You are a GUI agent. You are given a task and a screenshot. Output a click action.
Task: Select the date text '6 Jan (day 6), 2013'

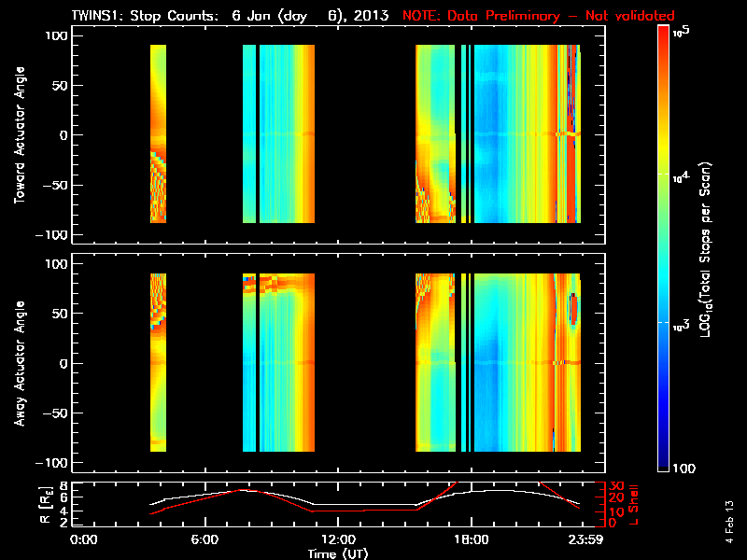tap(310, 16)
